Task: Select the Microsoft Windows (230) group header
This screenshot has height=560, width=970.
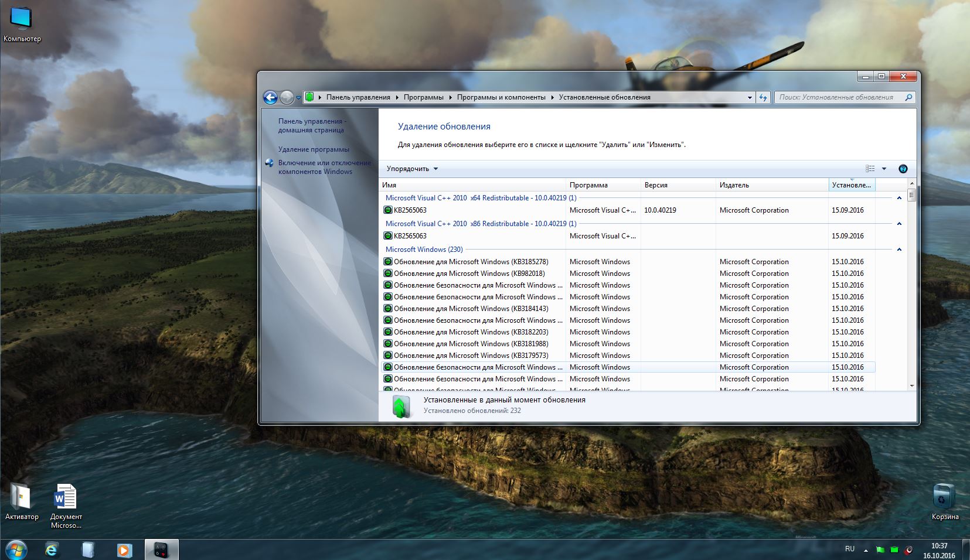Action: click(424, 250)
